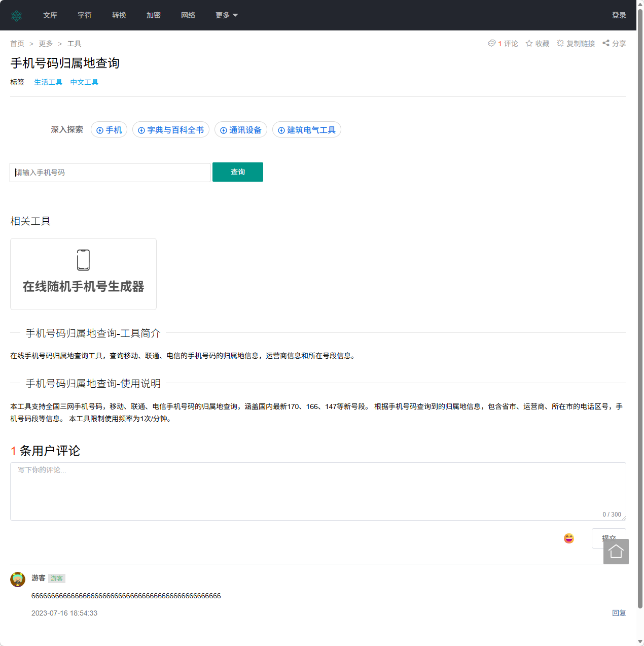The image size is (644, 646).
Task: Open the emoji picker in the comment box
Action: pyautogui.click(x=568, y=538)
